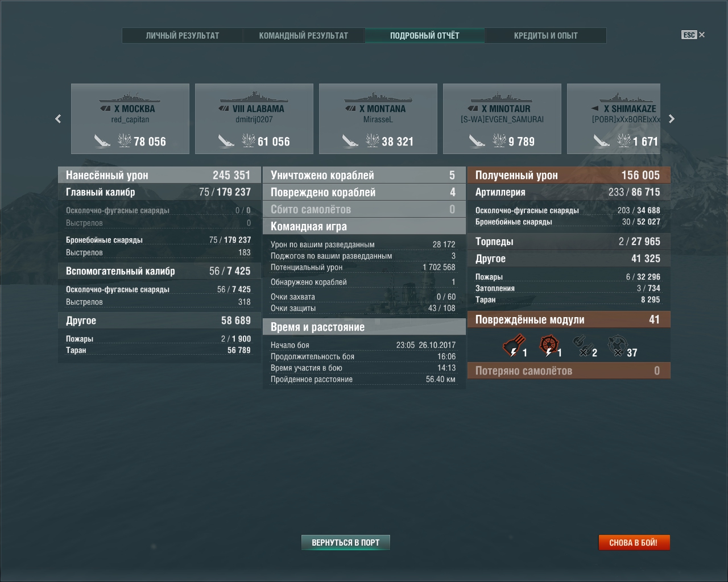Image resolution: width=728 pixels, height=582 pixels.
Task: Click the Снова в бой! button
Action: pyautogui.click(x=634, y=543)
